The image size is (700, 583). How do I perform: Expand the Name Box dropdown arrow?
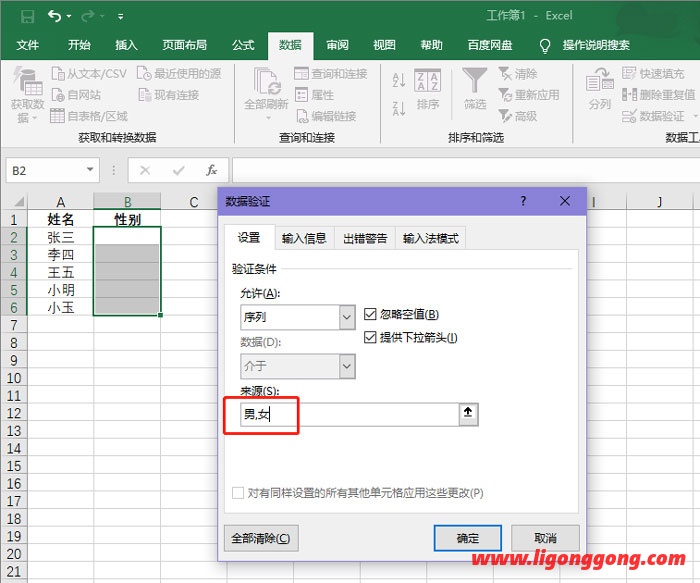point(90,170)
